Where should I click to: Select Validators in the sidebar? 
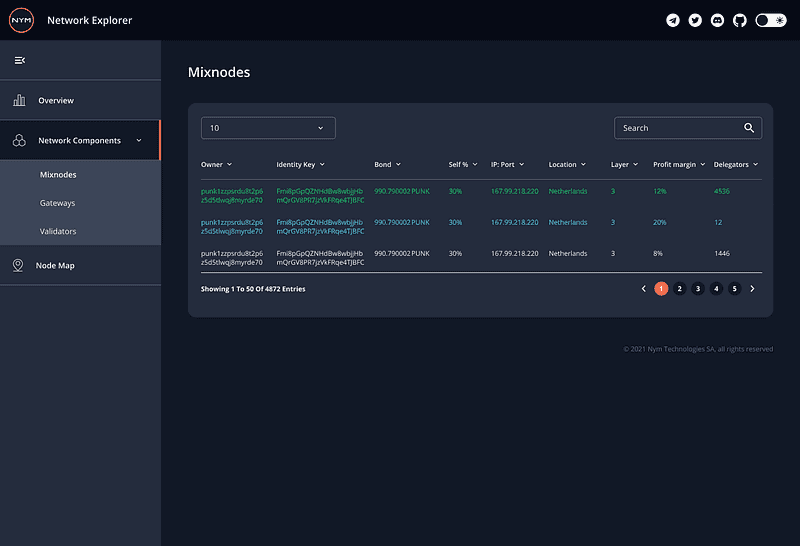[x=58, y=231]
